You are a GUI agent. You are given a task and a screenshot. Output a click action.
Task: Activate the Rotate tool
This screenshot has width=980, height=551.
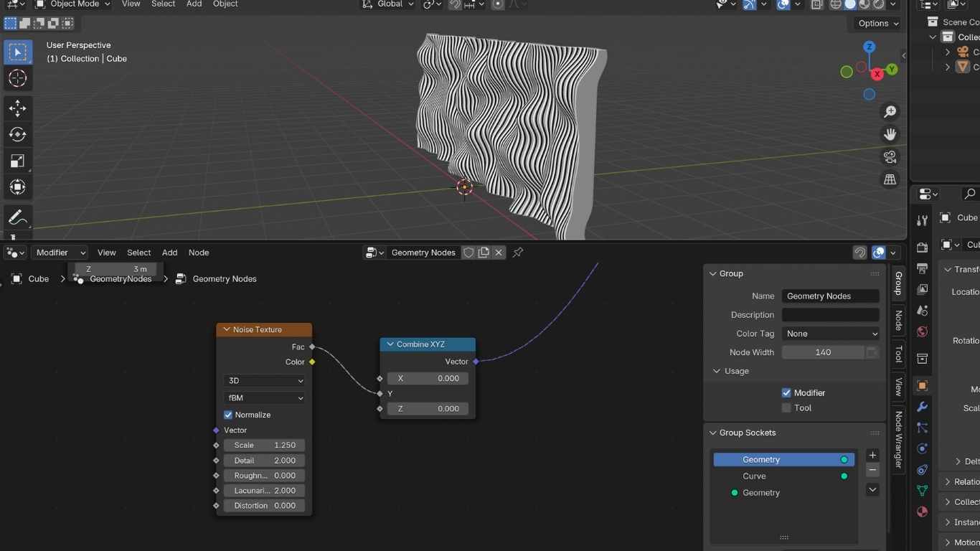pyautogui.click(x=17, y=134)
